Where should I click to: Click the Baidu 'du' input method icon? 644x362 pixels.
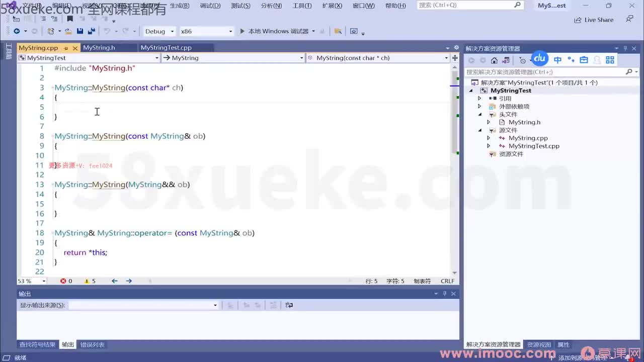pyautogui.click(x=540, y=58)
